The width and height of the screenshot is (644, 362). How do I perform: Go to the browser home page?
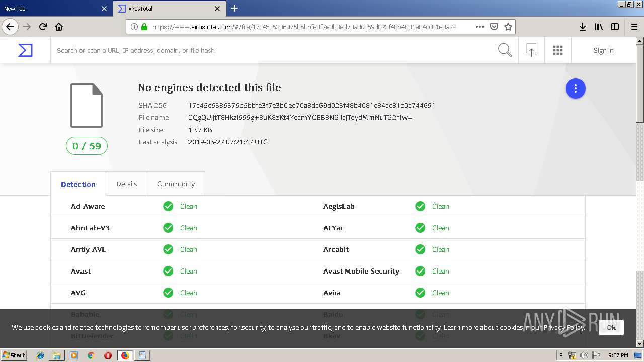(x=59, y=27)
